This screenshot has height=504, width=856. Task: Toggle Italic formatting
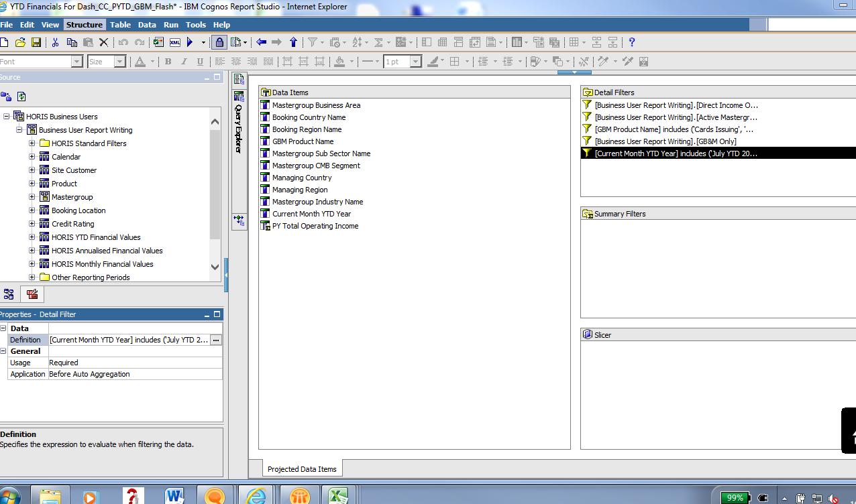click(x=184, y=62)
